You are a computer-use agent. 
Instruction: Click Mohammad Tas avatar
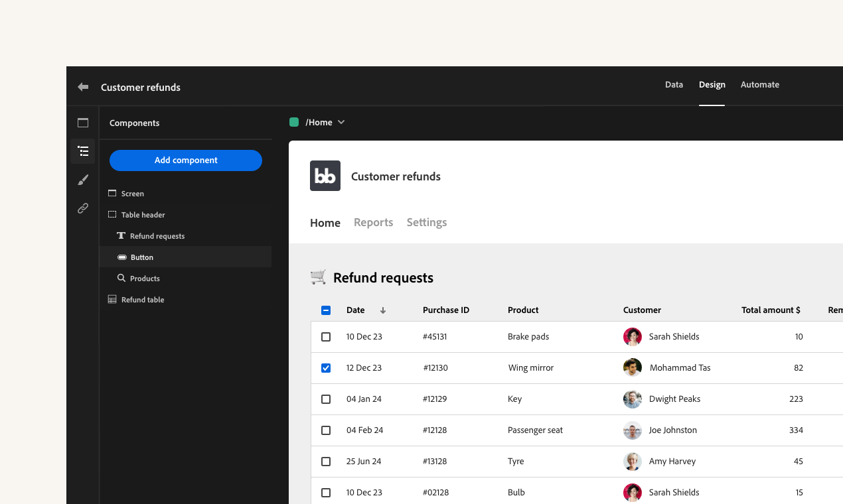(633, 368)
